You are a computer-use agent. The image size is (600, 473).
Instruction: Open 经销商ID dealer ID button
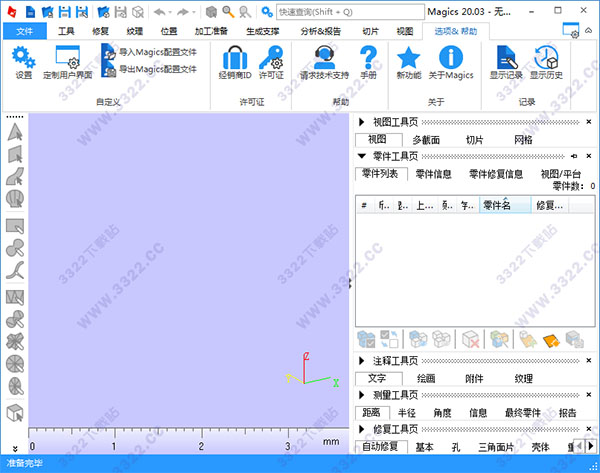235,63
